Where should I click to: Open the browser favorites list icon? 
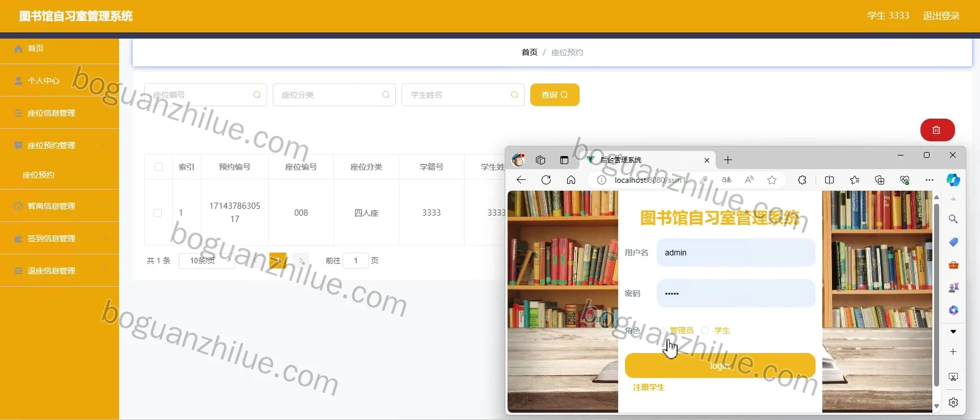pyautogui.click(x=855, y=180)
